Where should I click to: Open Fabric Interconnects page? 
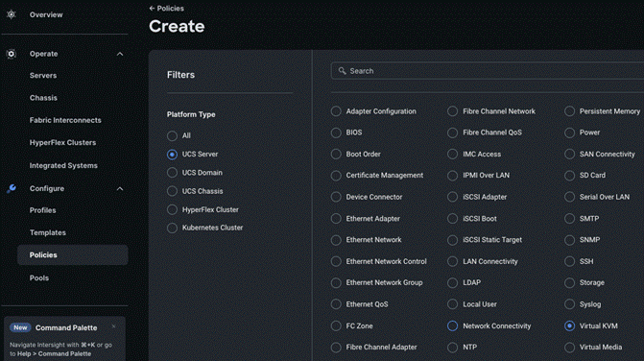pyautogui.click(x=65, y=120)
